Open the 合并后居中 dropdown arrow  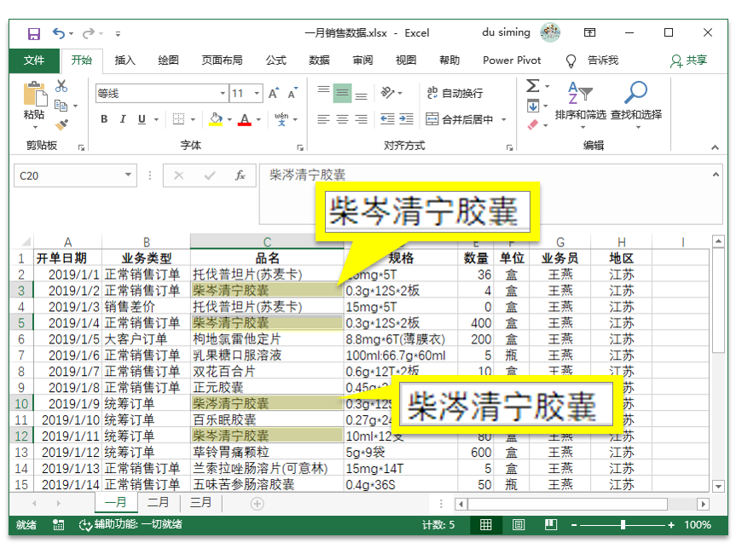[x=504, y=119]
